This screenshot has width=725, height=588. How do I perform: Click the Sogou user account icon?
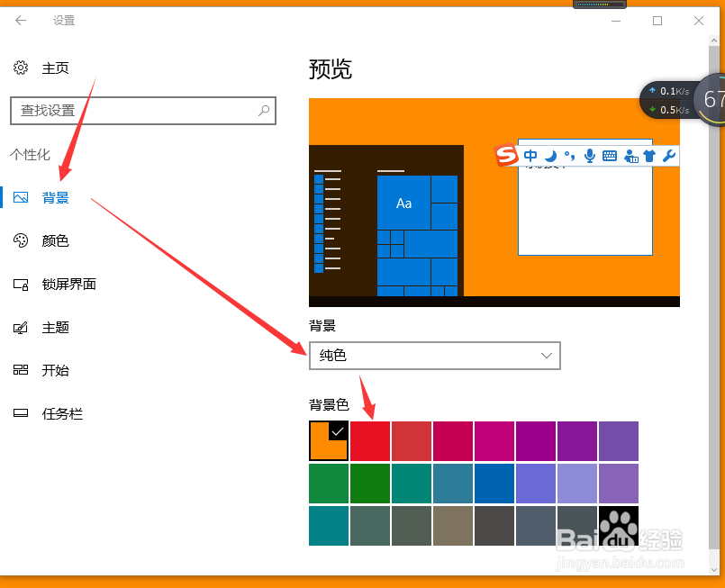tap(630, 157)
